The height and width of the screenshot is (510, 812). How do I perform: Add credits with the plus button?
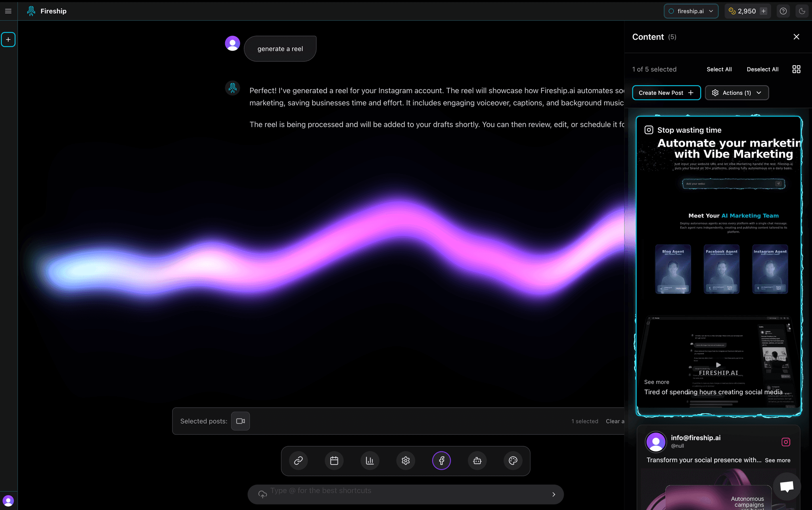tap(763, 11)
